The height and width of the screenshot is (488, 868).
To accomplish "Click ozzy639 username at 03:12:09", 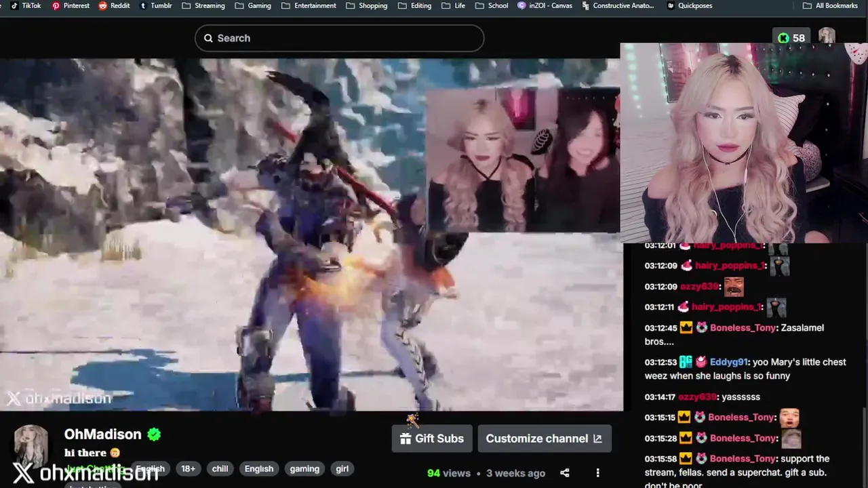I will click(698, 287).
